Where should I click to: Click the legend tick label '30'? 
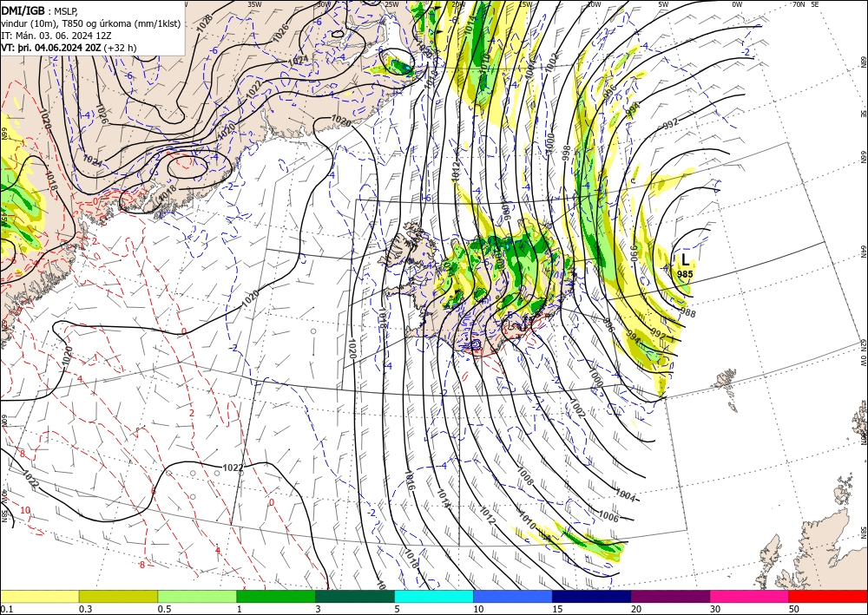click(715, 609)
